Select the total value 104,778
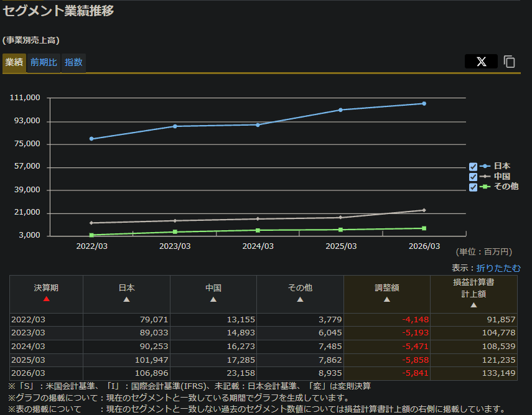Image resolution: width=532 pixels, height=415 pixels. click(499, 333)
